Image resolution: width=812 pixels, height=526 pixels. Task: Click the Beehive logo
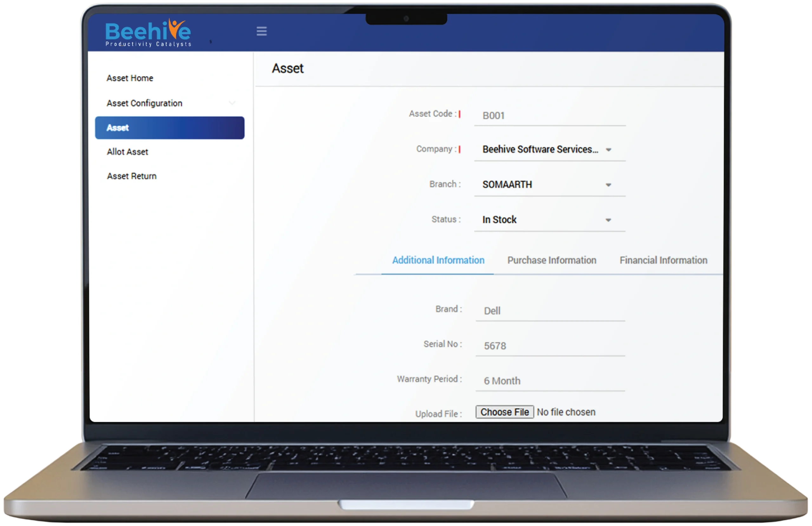pyautogui.click(x=148, y=33)
